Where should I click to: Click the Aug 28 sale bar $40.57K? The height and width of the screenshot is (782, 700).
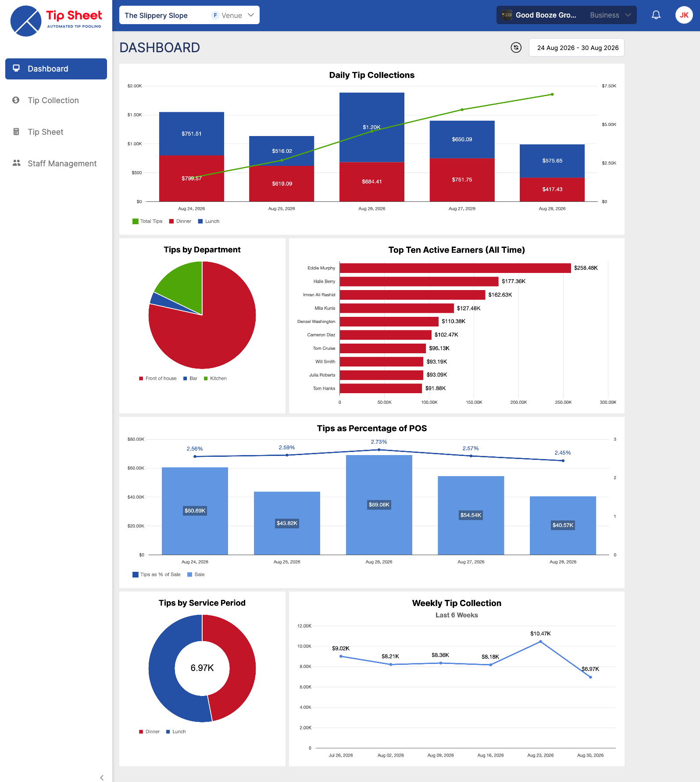pos(563,525)
